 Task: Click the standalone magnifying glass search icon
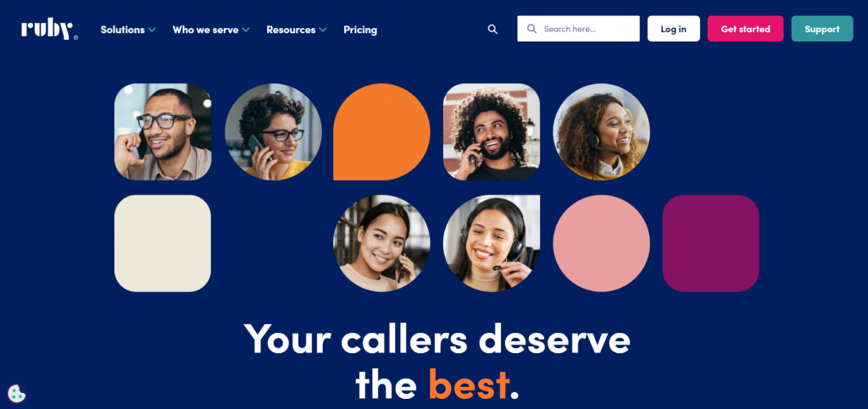492,30
